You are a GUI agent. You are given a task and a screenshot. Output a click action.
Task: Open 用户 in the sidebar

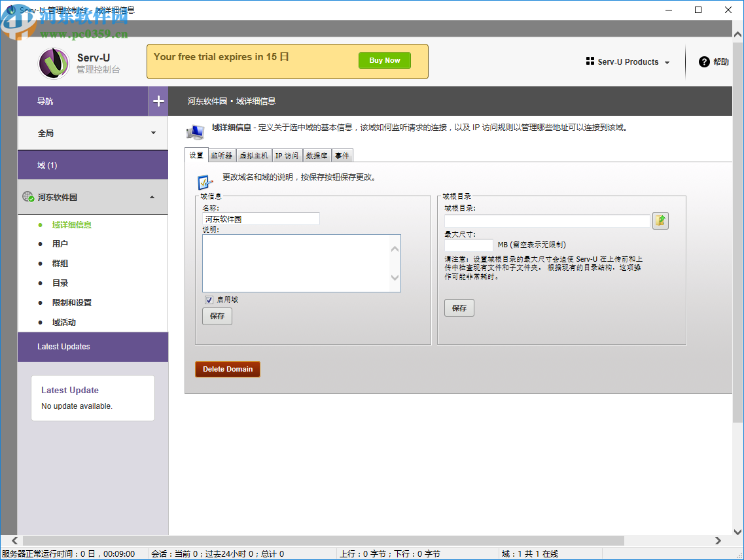(x=60, y=244)
